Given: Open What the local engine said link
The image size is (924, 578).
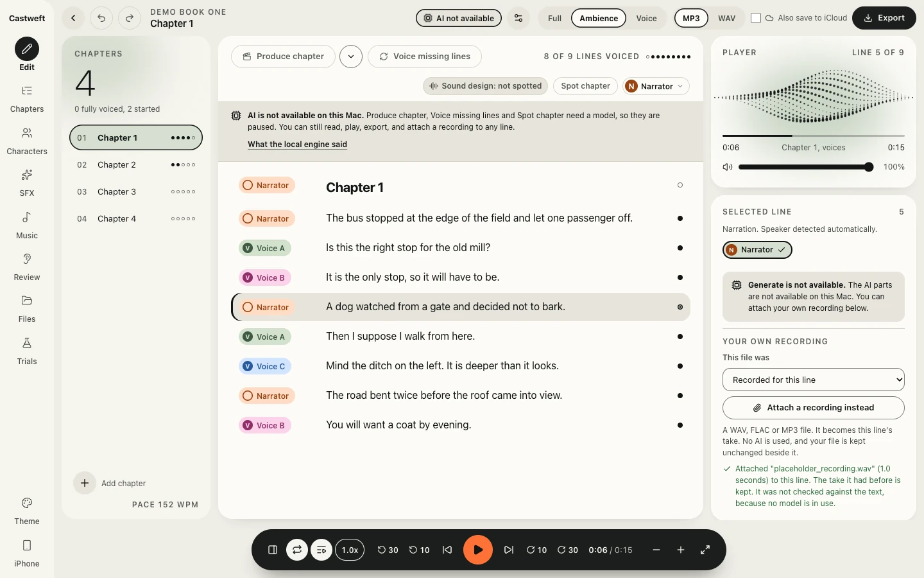Looking at the screenshot, I should (297, 144).
